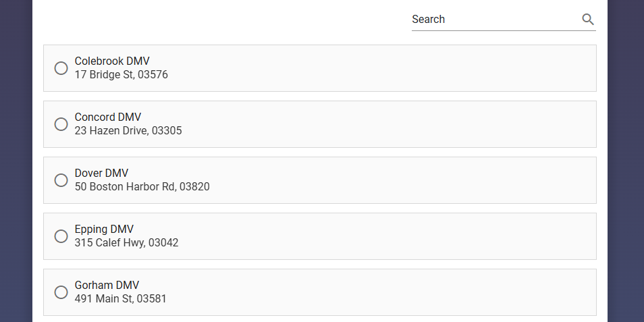This screenshot has width=644, height=322.
Task: Click the Dover DMV location name
Action: [x=101, y=173]
